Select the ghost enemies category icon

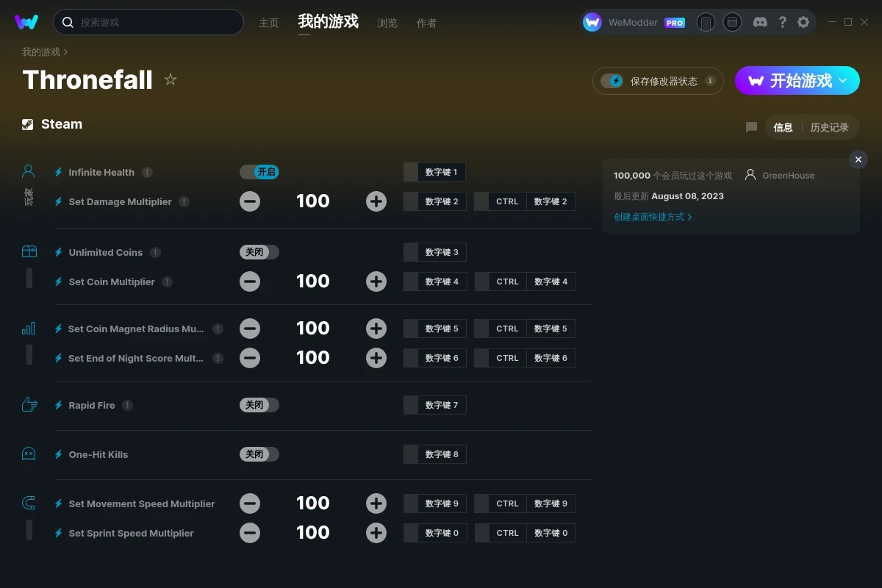[x=29, y=453]
